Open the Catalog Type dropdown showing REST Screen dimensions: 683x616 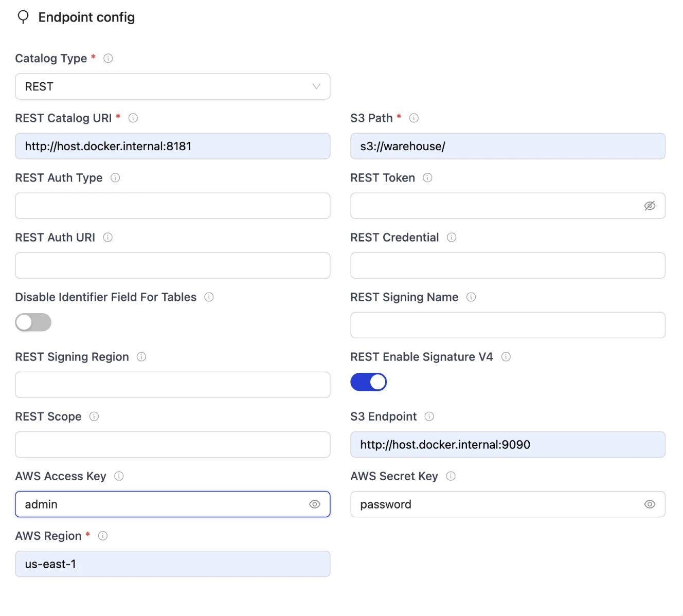[172, 86]
